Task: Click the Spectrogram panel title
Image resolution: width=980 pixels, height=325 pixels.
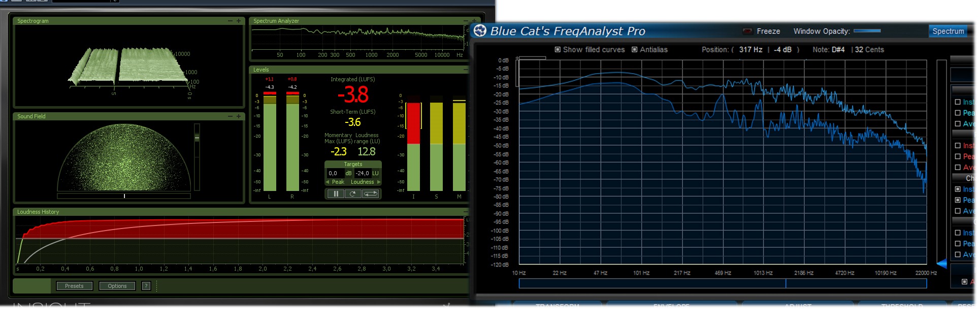Action: click(33, 21)
